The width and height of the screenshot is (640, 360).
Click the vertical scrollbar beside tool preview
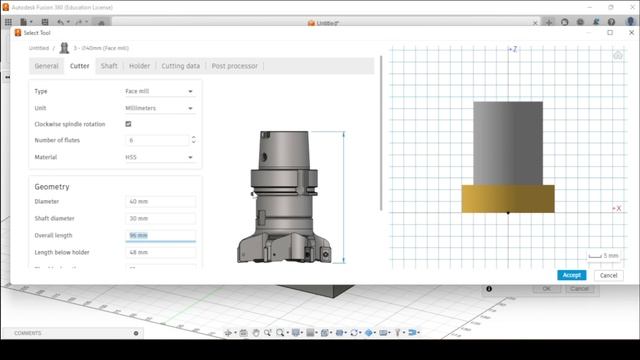coord(381,133)
